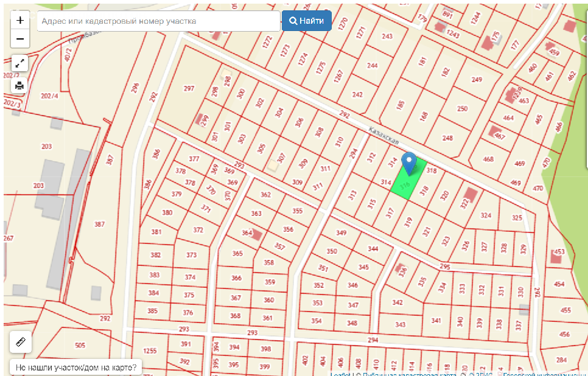Select parcel 324
This screenshot has width=588, height=376.
tap(486, 215)
